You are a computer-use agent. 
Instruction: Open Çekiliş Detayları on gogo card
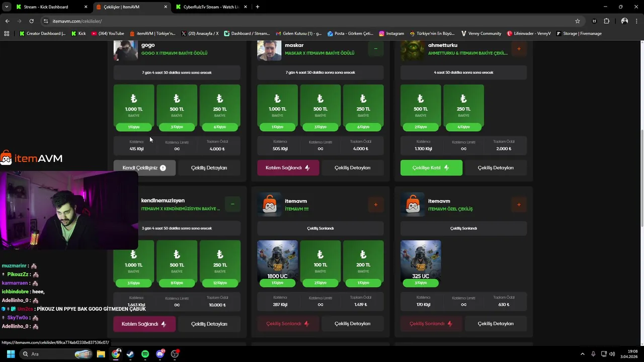pos(209,168)
